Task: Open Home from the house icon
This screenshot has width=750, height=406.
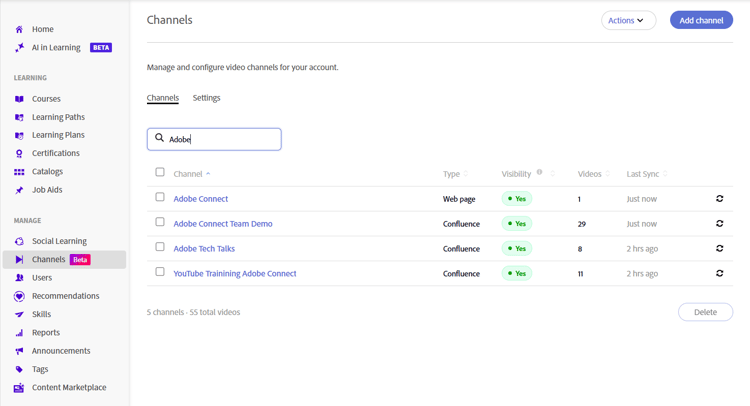Action: pos(19,29)
